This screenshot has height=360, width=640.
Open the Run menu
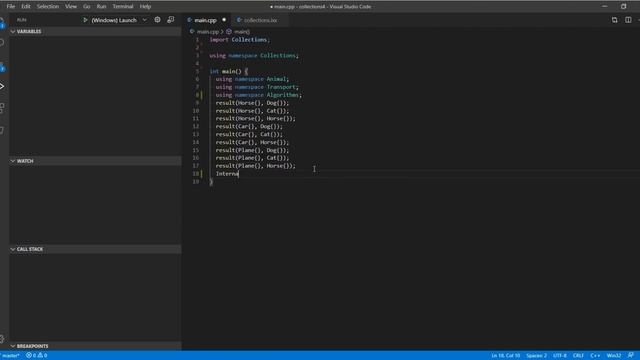click(x=101, y=7)
